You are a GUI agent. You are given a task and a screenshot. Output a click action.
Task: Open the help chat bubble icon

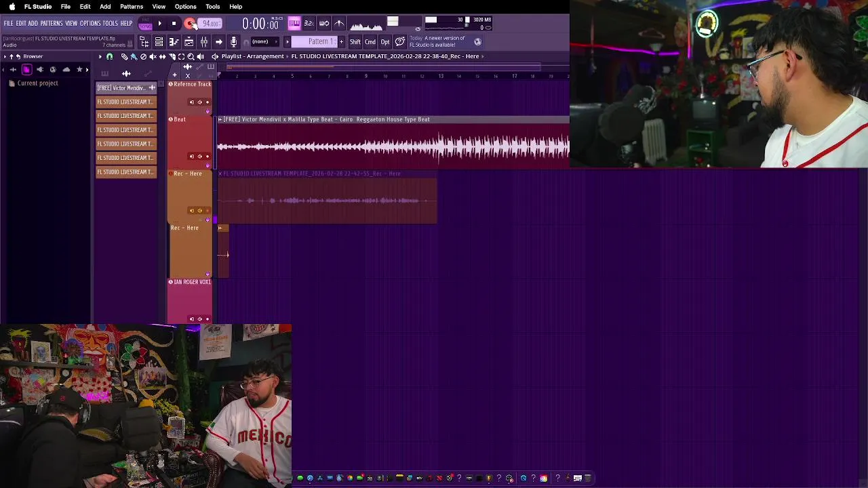(400, 42)
